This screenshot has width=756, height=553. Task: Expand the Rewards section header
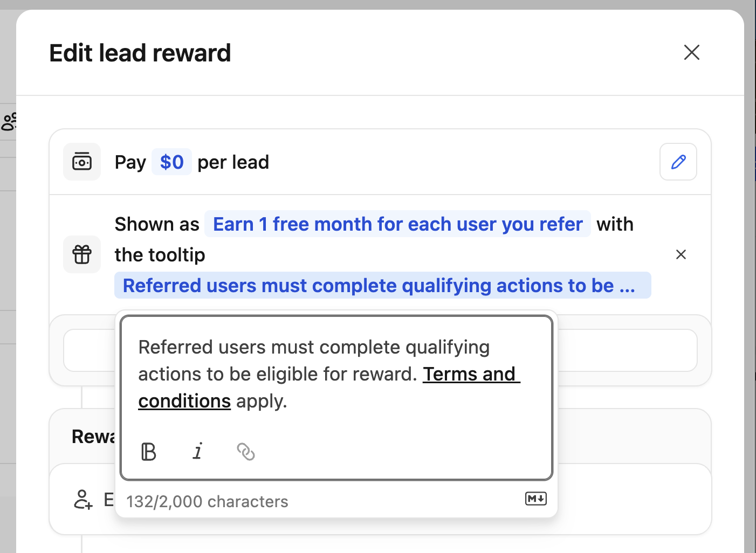click(x=94, y=437)
